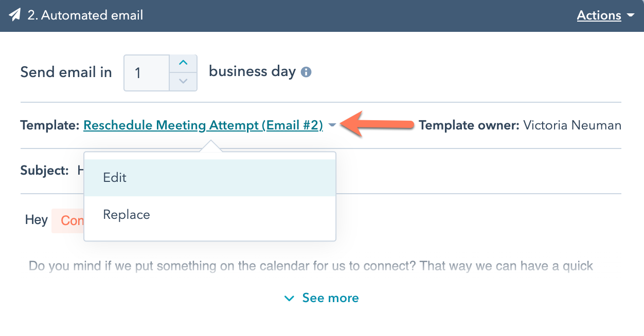Click the Hey greeting in email body
This screenshot has width=644, height=336.
[x=37, y=220]
